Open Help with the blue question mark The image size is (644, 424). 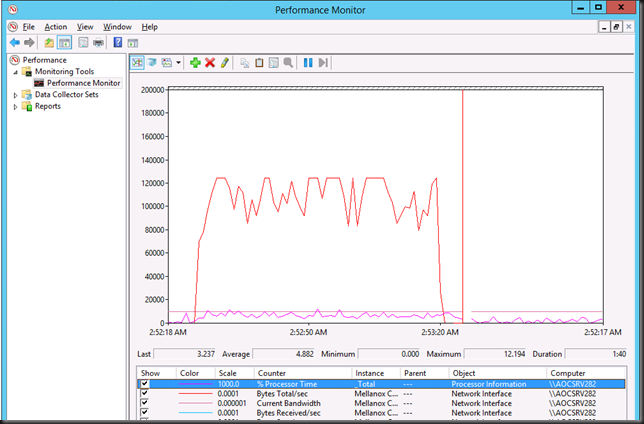click(x=118, y=42)
